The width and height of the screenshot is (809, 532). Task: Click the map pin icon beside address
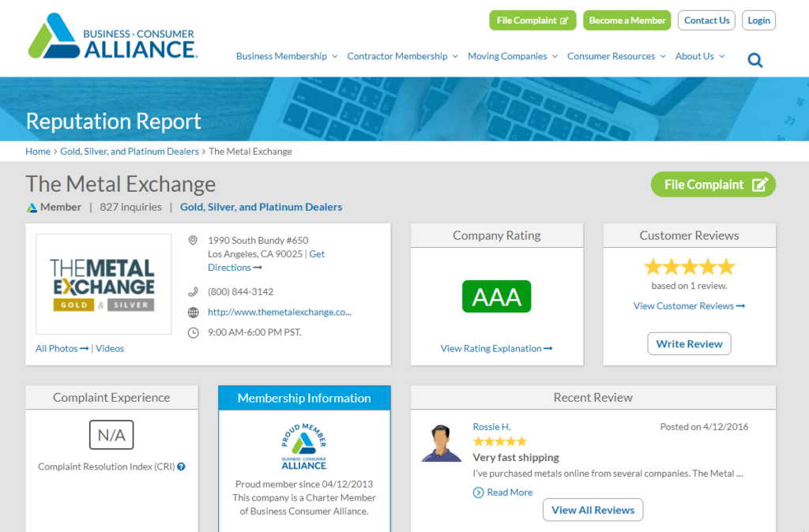[x=193, y=240]
